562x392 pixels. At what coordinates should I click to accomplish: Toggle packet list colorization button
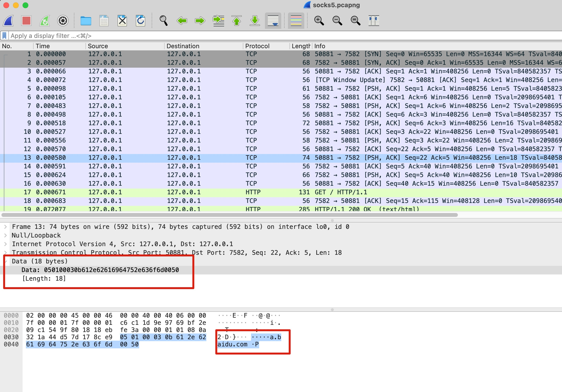coord(296,21)
